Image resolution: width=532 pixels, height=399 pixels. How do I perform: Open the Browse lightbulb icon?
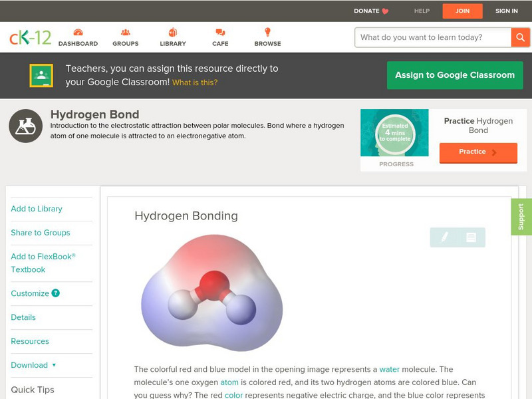[x=268, y=32]
